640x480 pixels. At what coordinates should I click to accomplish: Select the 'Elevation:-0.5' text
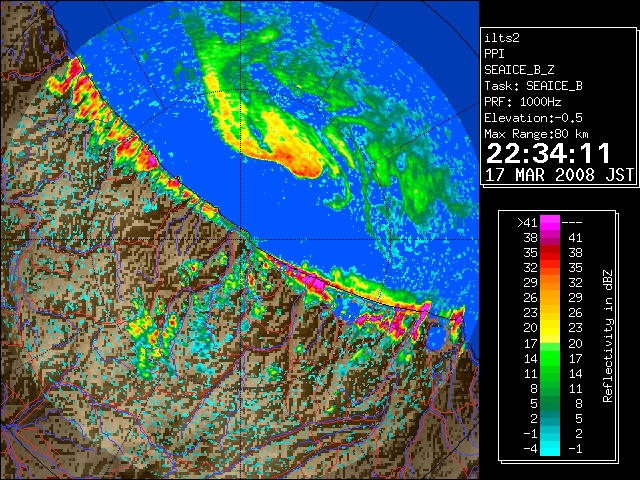(x=533, y=118)
